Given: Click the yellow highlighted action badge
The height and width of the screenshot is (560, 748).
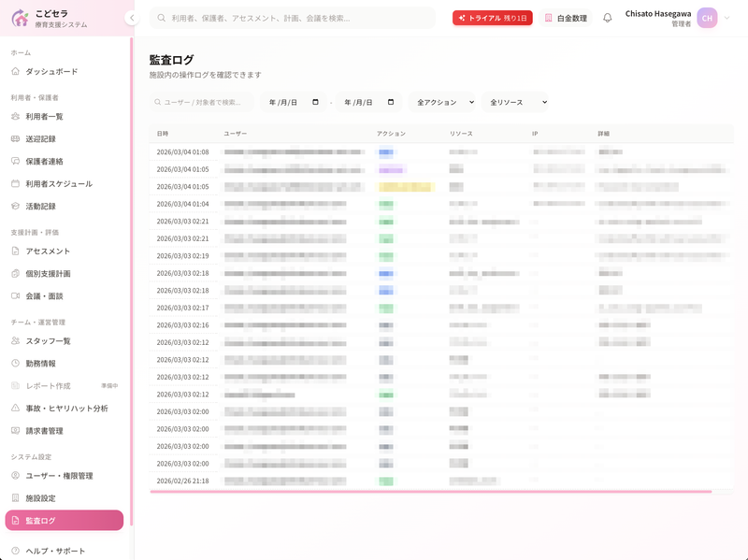Looking at the screenshot, I should pyautogui.click(x=406, y=187).
